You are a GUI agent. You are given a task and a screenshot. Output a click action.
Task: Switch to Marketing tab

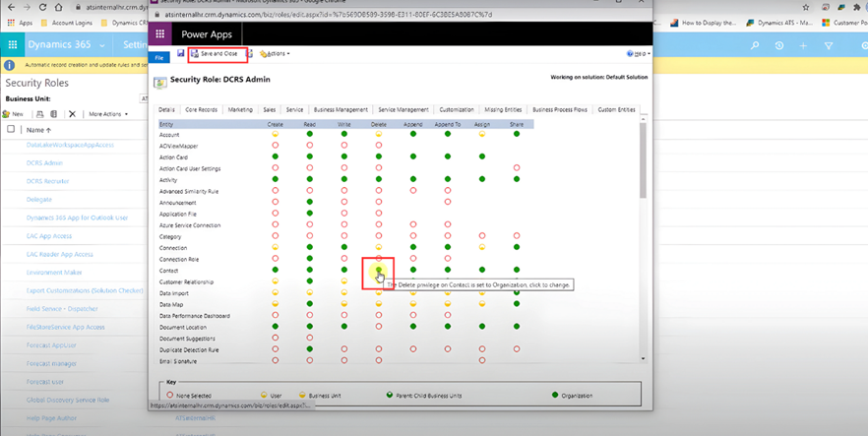(x=240, y=109)
